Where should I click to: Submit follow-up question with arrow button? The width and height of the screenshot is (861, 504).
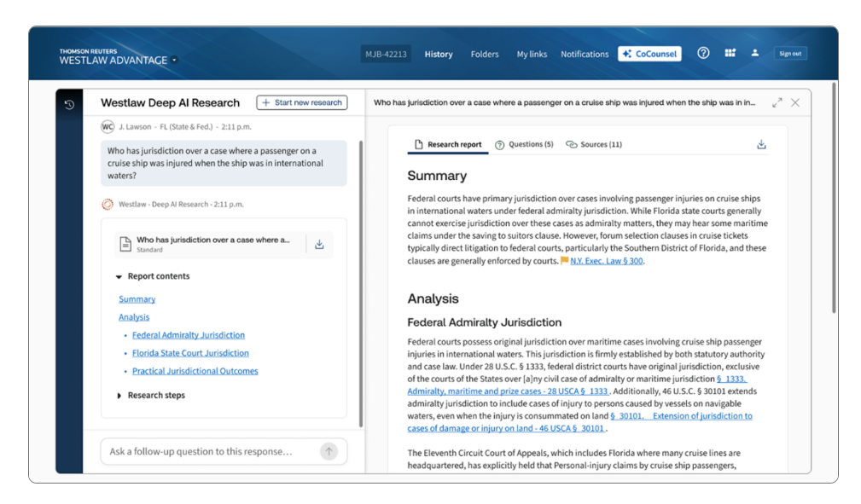click(x=329, y=452)
